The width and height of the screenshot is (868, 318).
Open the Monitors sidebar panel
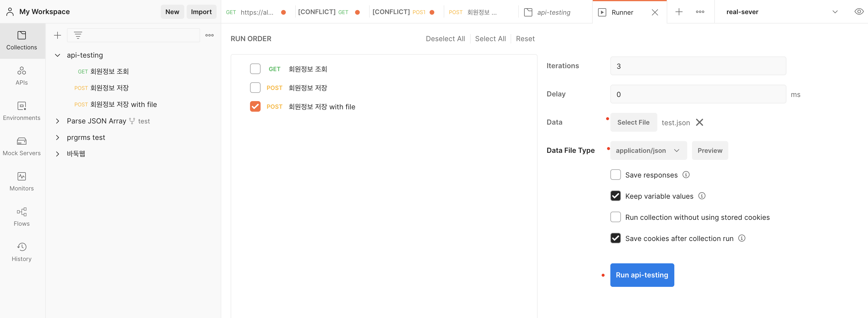point(22,182)
